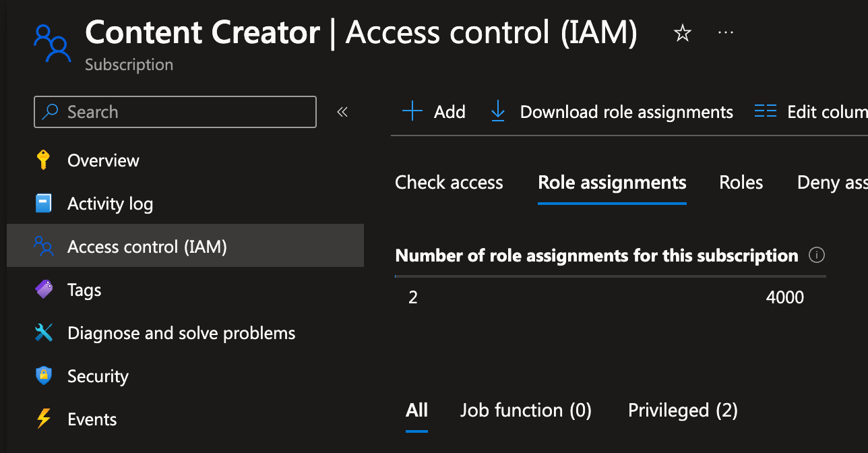
Task: Click the Events lightning bolt icon
Action: pos(44,419)
